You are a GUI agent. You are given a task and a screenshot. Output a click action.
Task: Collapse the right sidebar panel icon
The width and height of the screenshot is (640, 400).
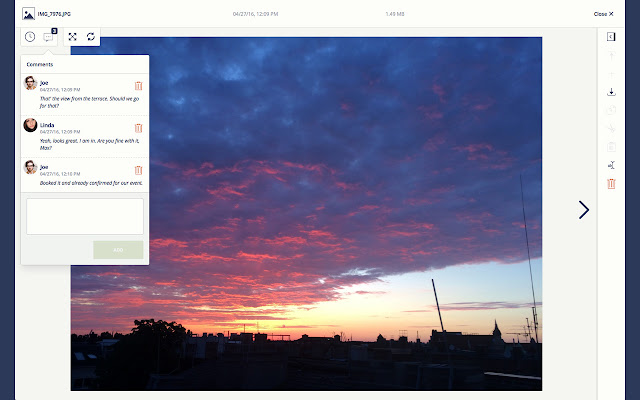[x=611, y=37]
